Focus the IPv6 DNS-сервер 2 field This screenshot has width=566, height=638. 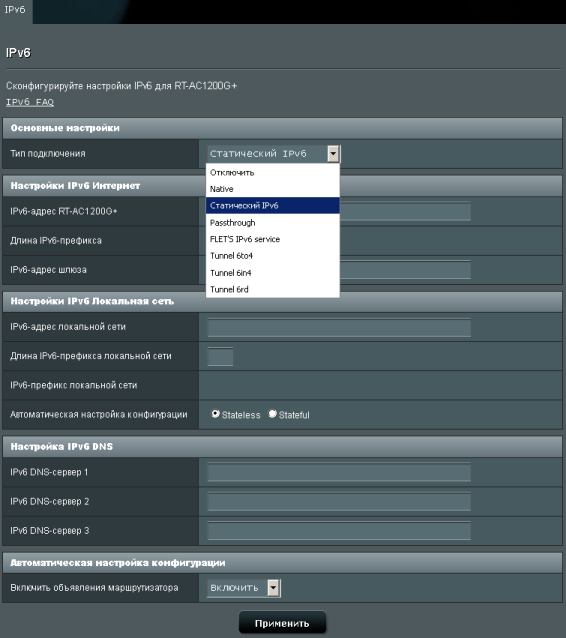pos(339,502)
